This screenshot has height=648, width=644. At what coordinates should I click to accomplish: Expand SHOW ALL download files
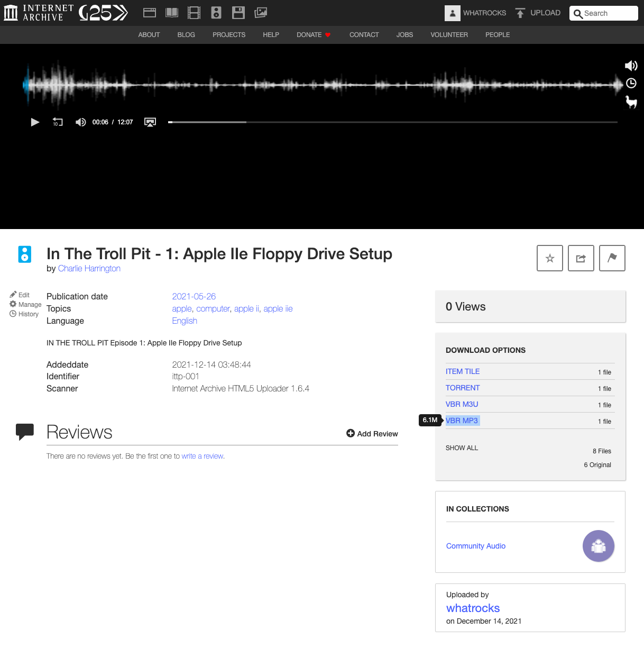(462, 448)
